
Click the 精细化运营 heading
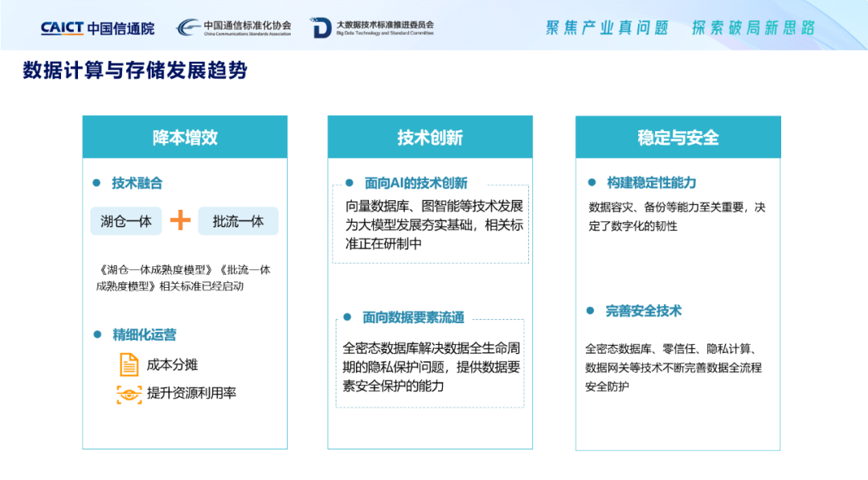(144, 334)
